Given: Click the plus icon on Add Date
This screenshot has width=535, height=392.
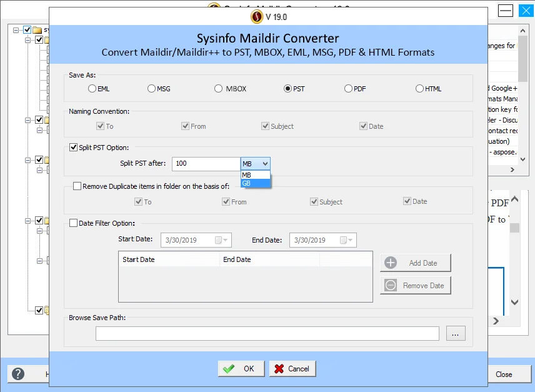Looking at the screenshot, I should 391,263.
